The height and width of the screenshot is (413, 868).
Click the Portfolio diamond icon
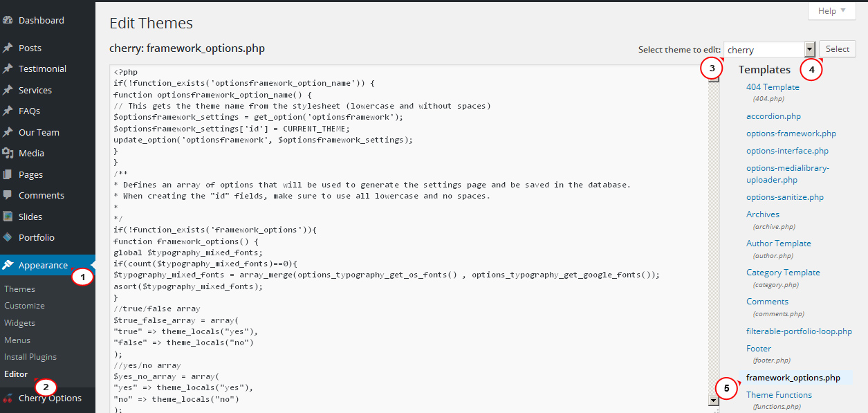[8, 237]
